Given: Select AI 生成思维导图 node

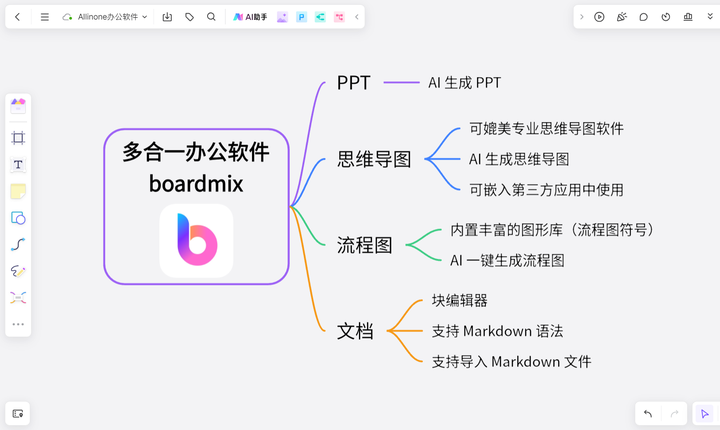Looking at the screenshot, I should (x=519, y=159).
